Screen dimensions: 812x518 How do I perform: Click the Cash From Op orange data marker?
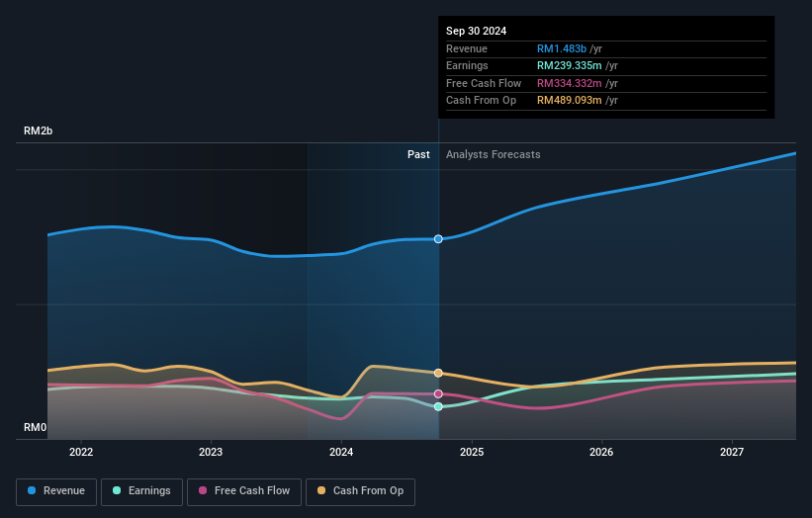coord(438,373)
